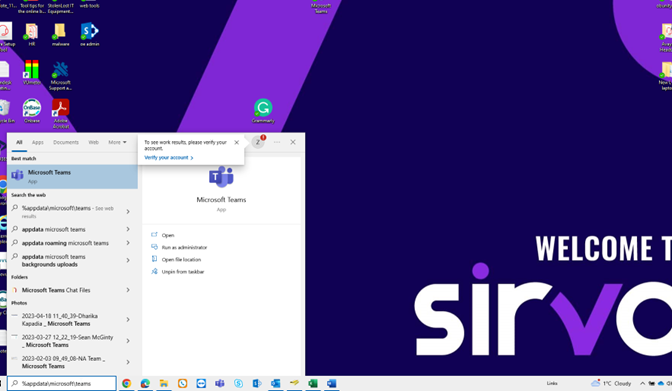Click the OneDrive tray icon
Screen dimensions: 672x391
pos(660,383)
